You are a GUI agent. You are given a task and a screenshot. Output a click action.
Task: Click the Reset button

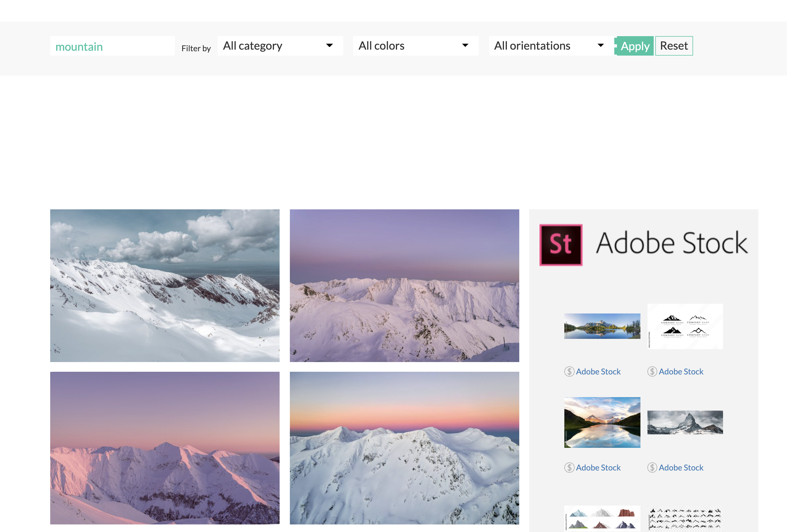tap(674, 46)
